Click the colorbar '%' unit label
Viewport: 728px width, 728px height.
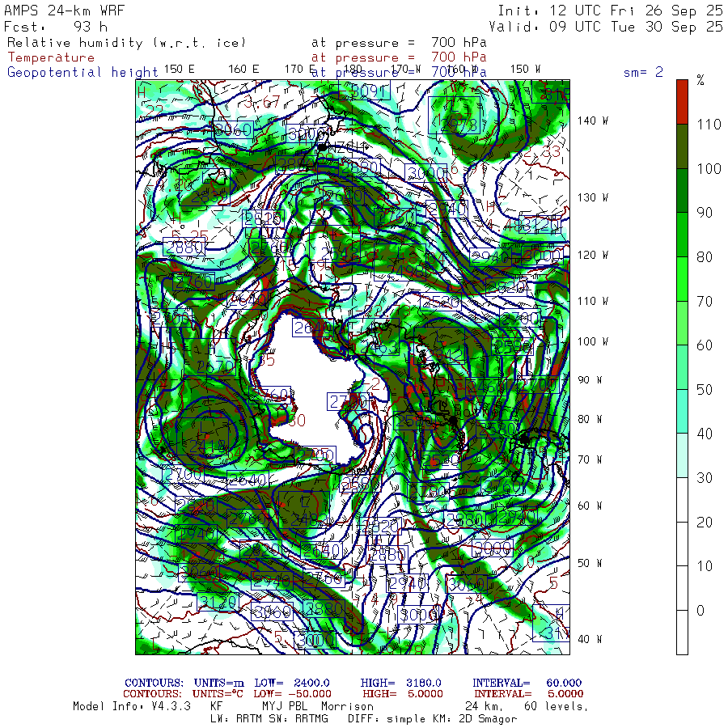coord(700,80)
